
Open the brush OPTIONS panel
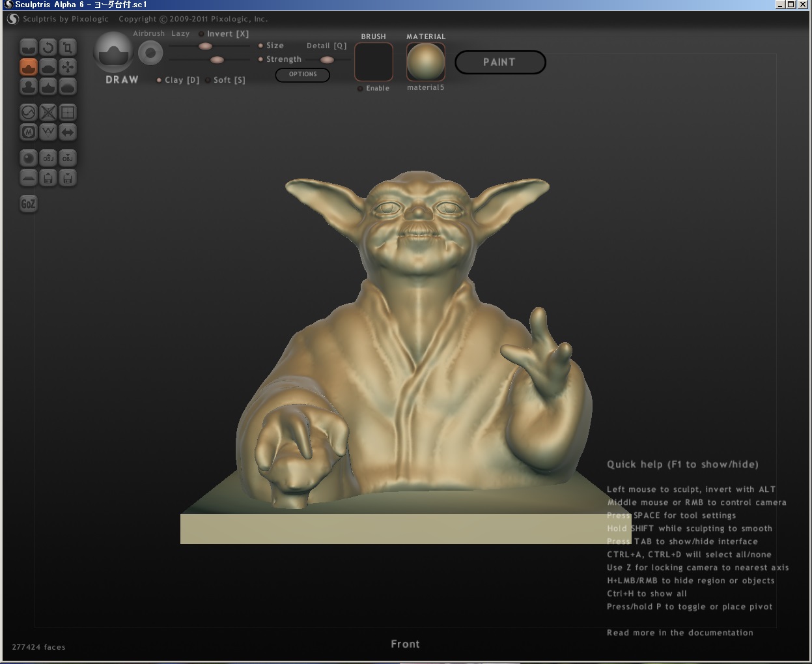coord(303,74)
